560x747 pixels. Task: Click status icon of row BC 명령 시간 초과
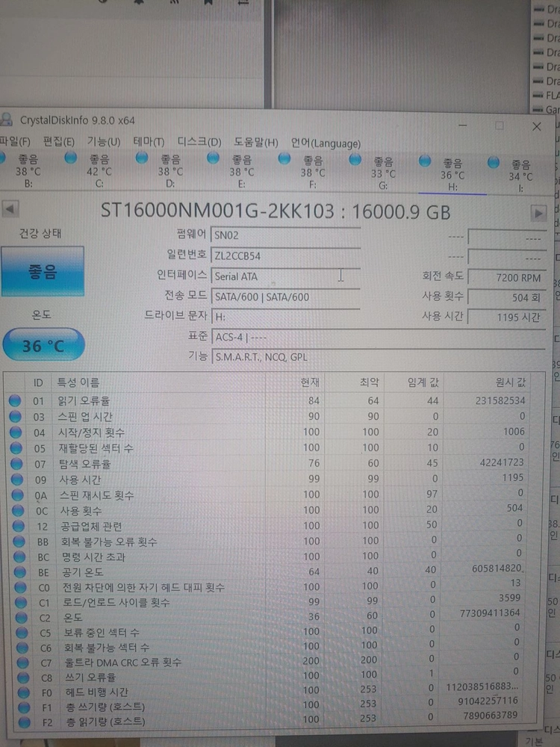click(19, 557)
